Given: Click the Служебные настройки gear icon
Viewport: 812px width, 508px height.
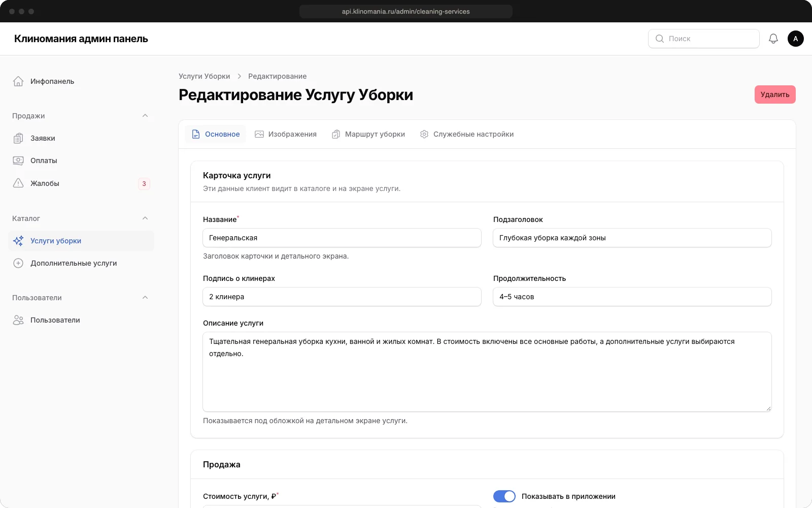Looking at the screenshot, I should click(424, 134).
